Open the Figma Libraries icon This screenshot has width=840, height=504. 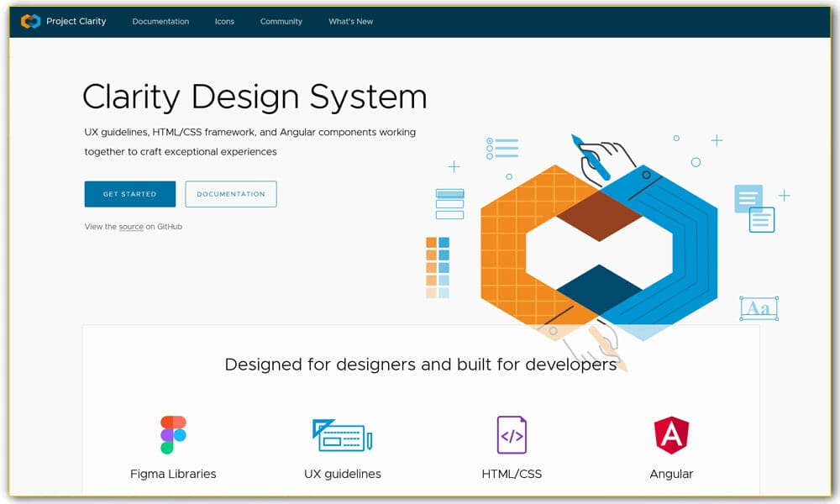[172, 433]
